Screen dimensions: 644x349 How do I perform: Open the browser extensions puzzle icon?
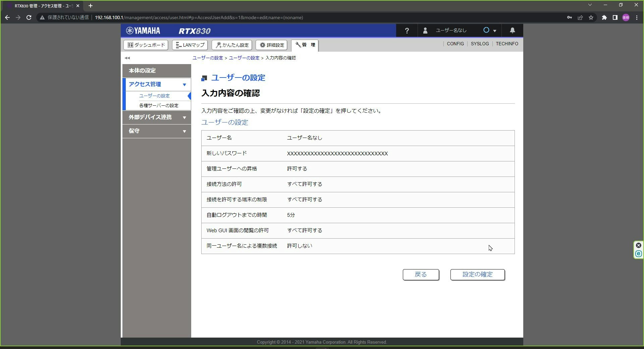(x=604, y=17)
